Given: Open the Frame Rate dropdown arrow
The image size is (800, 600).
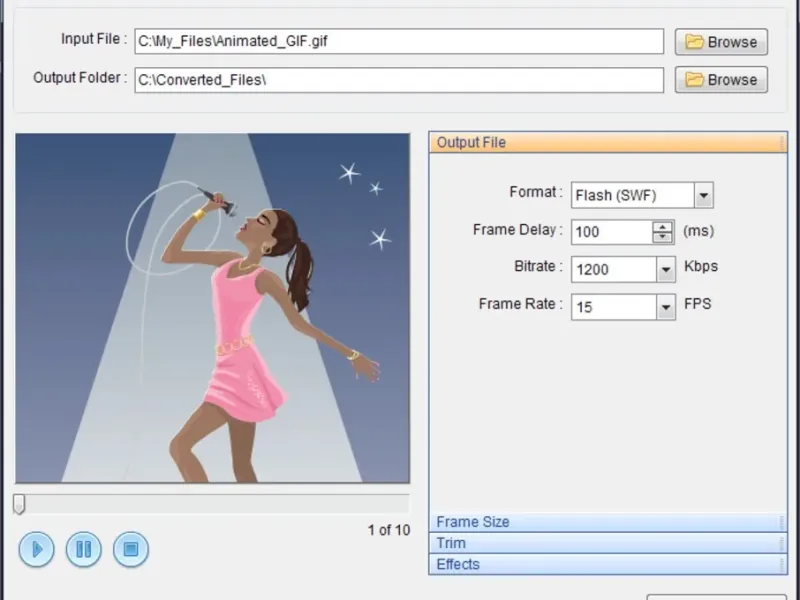Looking at the screenshot, I should [666, 307].
